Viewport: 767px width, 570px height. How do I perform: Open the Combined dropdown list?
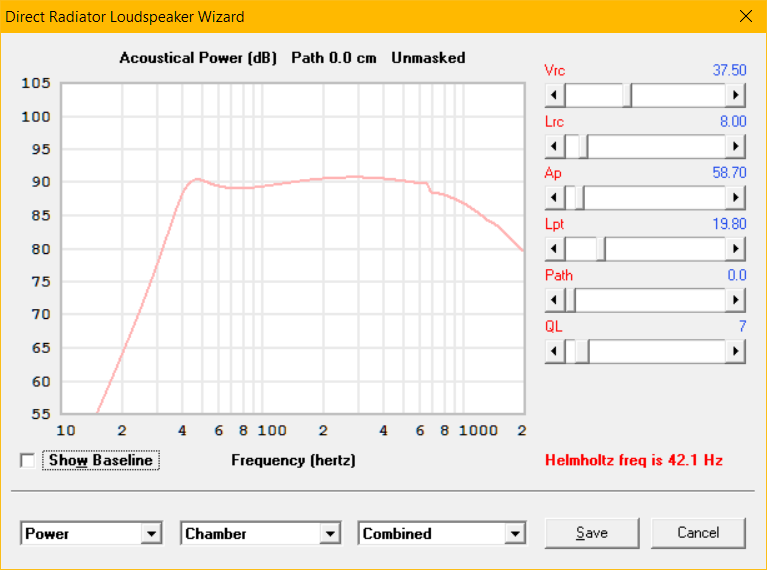pyautogui.click(x=515, y=533)
